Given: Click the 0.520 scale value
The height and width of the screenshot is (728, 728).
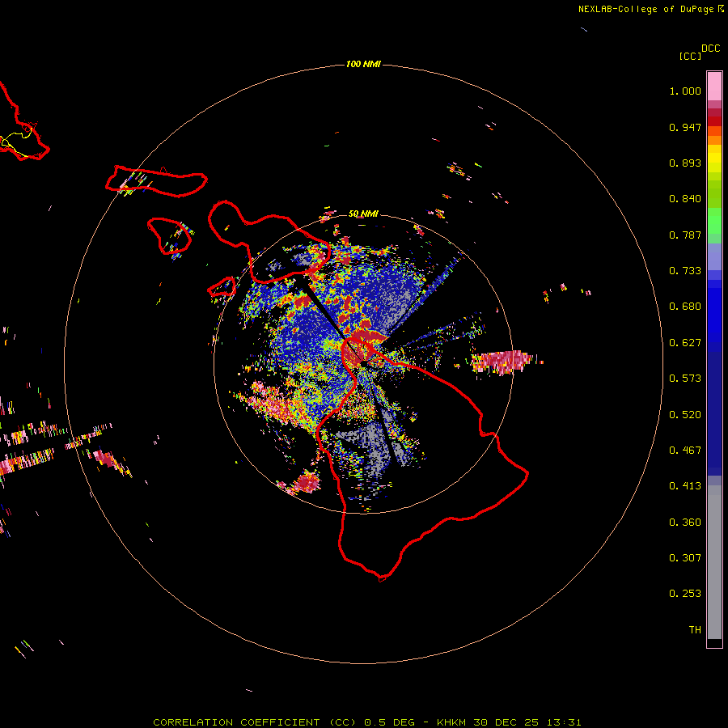Looking at the screenshot, I should pos(685,415).
